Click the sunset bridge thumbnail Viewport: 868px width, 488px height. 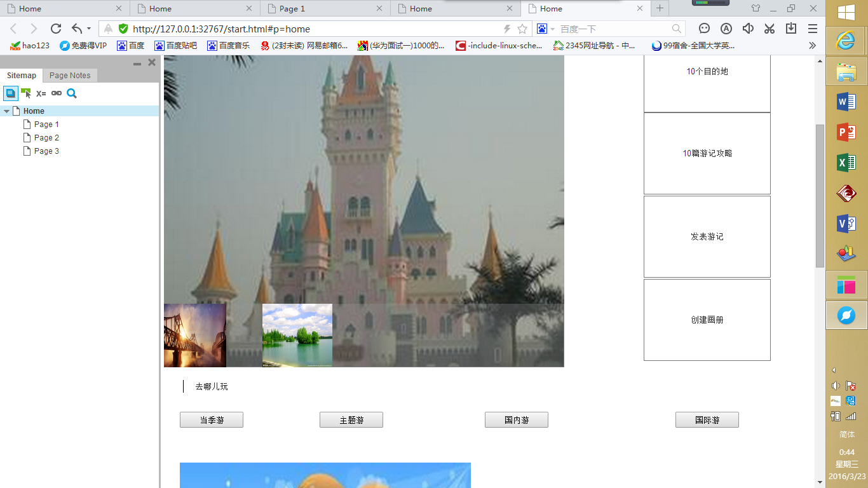(195, 335)
